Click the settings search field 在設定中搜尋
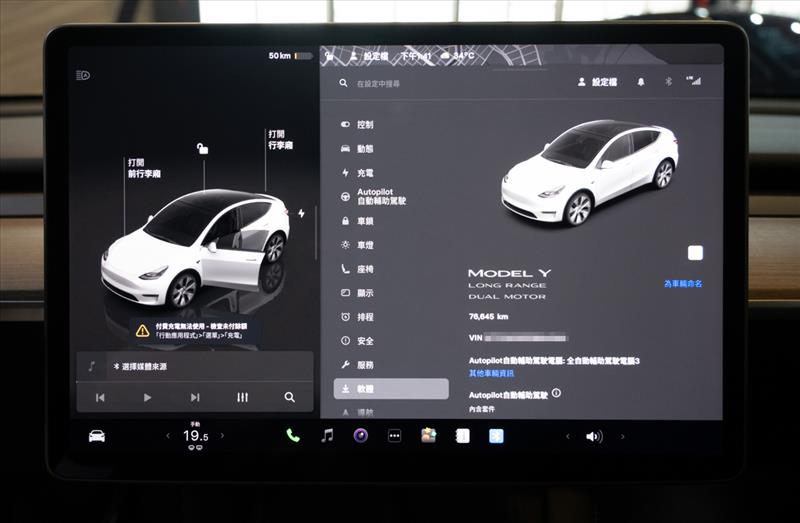This screenshot has width=800, height=523. pyautogui.click(x=378, y=84)
